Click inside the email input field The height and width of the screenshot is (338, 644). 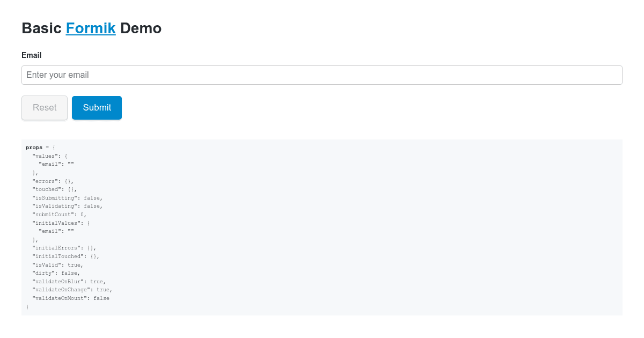point(322,75)
